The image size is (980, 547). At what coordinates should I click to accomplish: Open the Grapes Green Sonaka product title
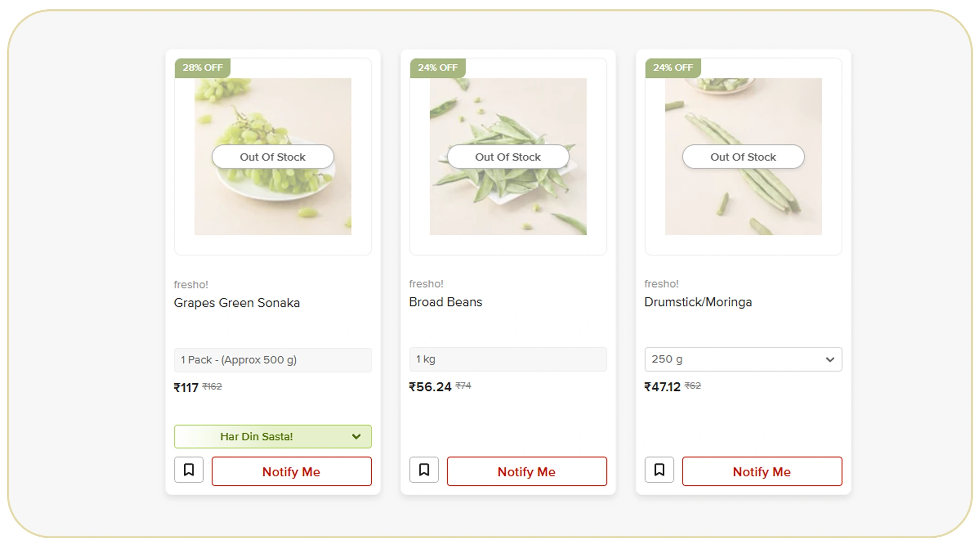pyautogui.click(x=237, y=303)
